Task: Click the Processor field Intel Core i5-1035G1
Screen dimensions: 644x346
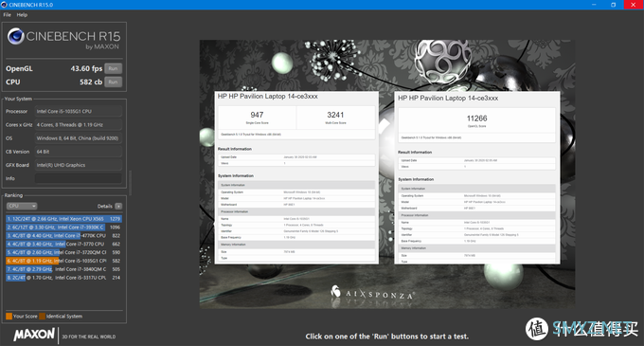Action: [78, 111]
